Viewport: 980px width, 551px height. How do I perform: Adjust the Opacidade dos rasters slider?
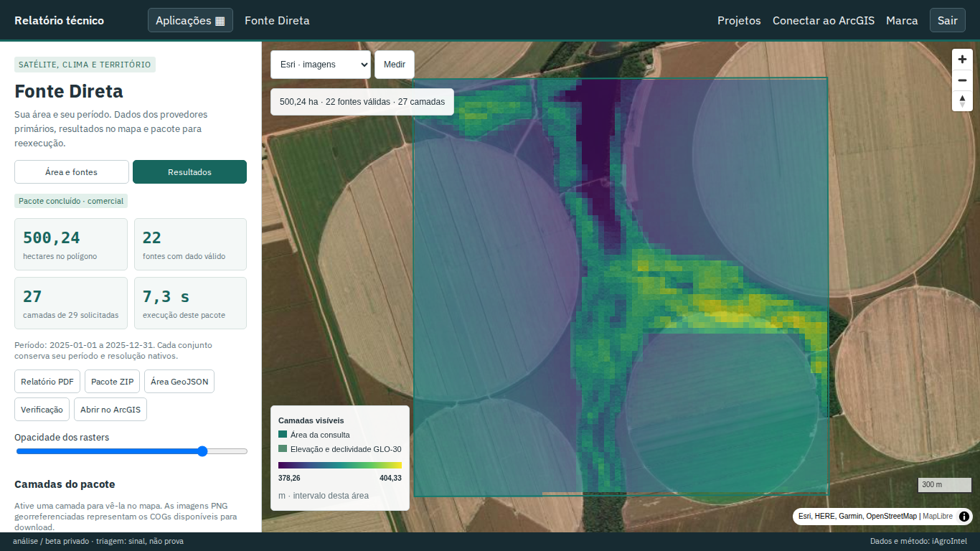[x=132, y=451]
